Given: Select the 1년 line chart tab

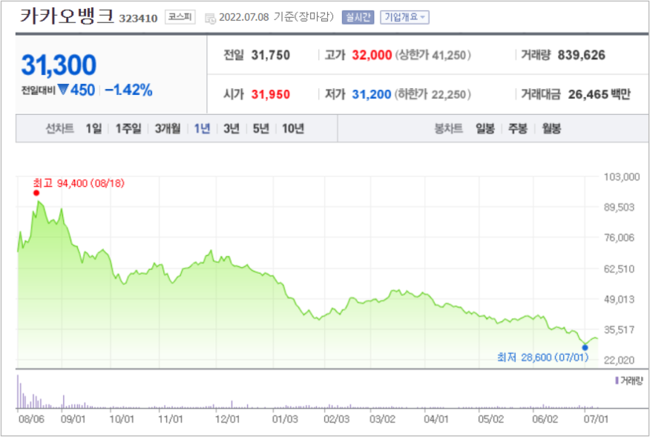Looking at the screenshot, I should [202, 129].
